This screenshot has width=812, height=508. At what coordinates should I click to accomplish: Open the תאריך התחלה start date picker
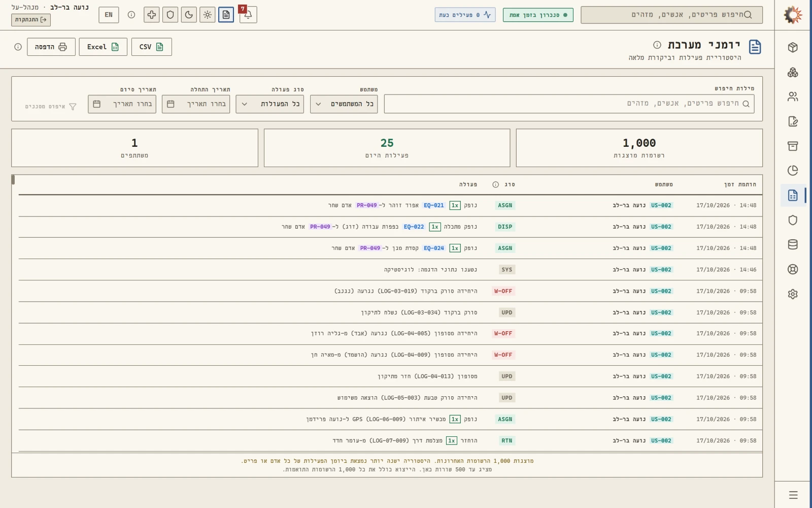(196, 104)
